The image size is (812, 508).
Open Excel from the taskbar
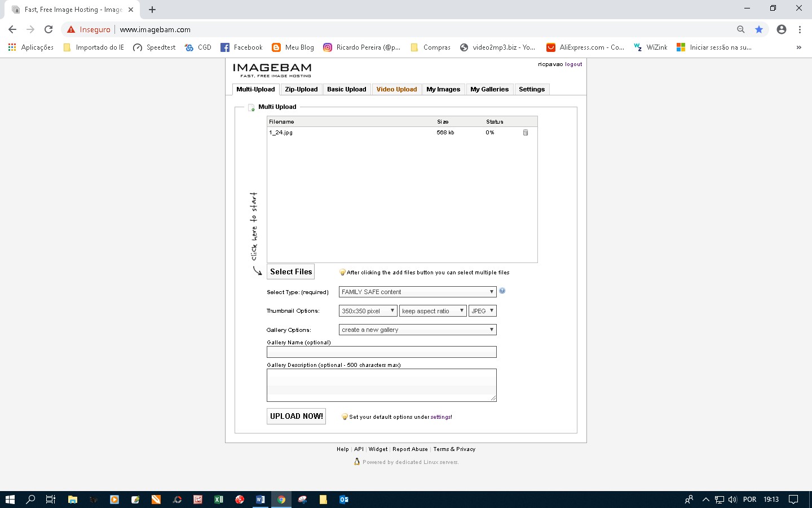tap(218, 500)
